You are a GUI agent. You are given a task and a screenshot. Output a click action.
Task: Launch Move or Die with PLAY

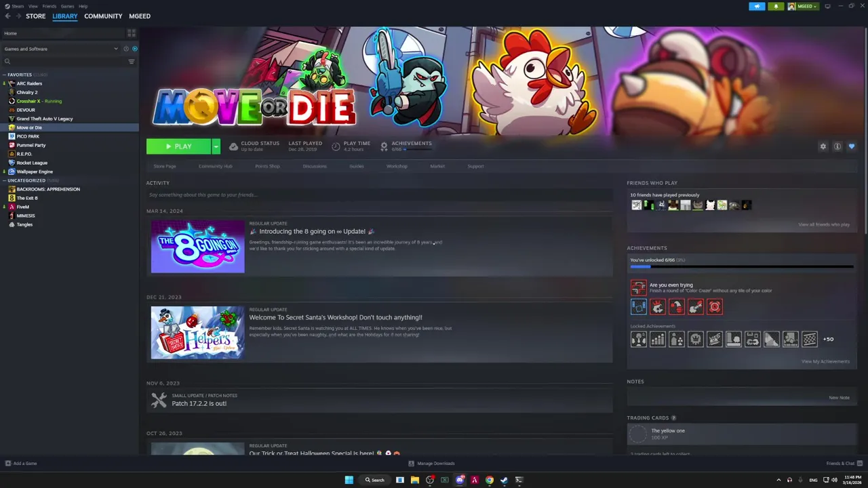click(x=179, y=146)
